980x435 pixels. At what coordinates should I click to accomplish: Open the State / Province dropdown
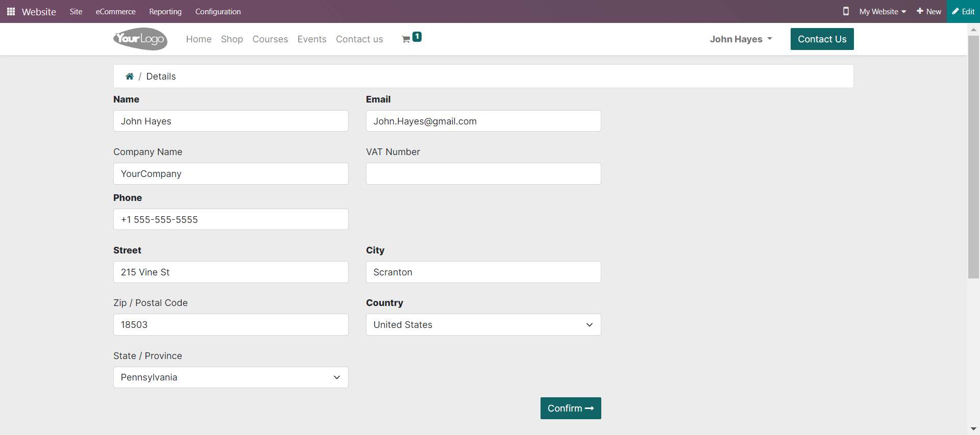[x=231, y=377]
